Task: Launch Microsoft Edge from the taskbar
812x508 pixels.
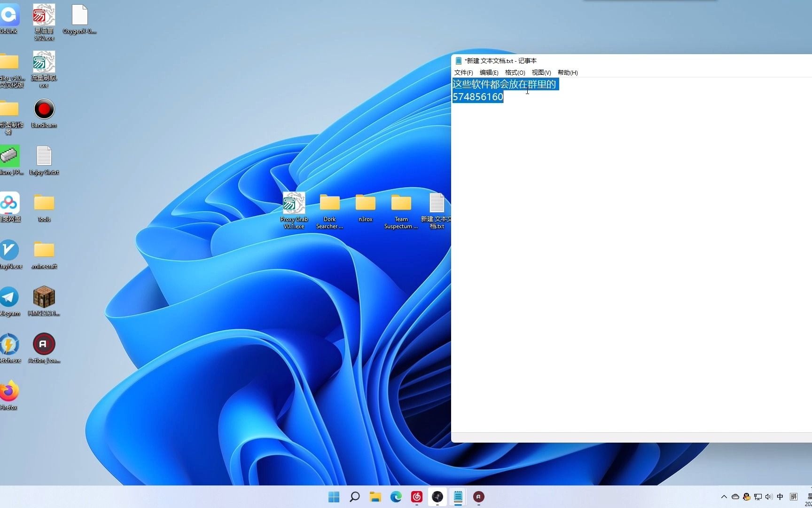Action: point(396,497)
